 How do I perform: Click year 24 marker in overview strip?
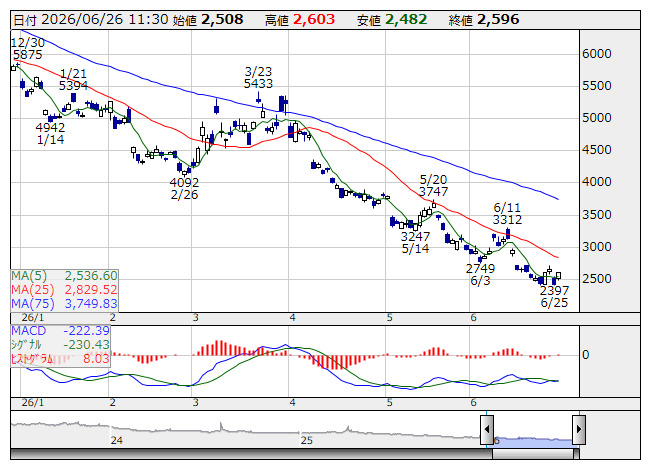click(x=117, y=440)
